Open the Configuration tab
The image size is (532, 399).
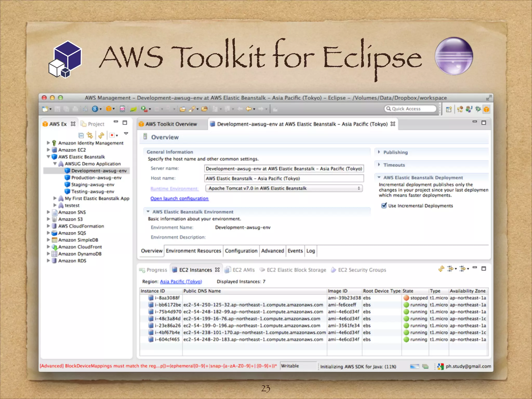241,251
